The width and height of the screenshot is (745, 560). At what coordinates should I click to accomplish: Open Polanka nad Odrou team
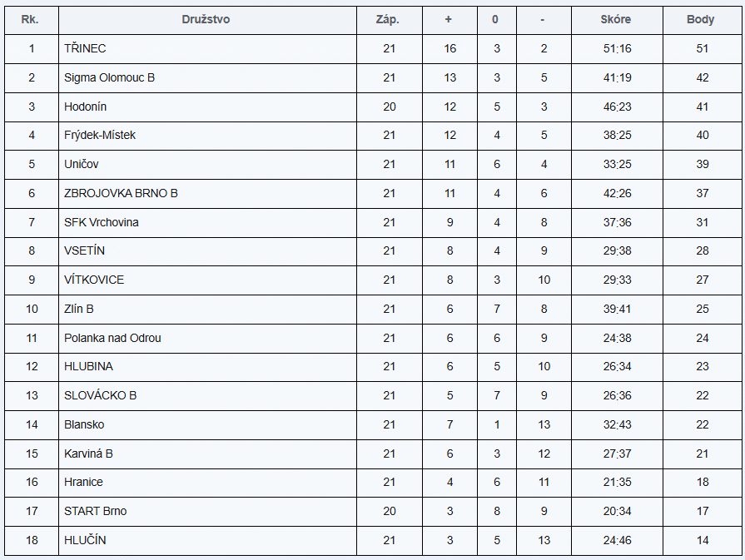[112, 338]
